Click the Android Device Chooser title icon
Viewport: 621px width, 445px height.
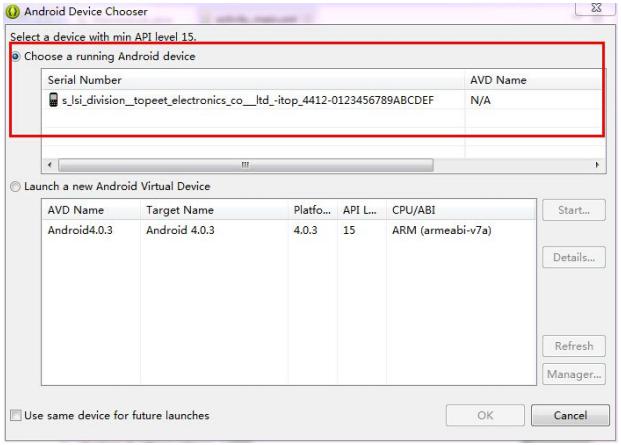[12, 11]
